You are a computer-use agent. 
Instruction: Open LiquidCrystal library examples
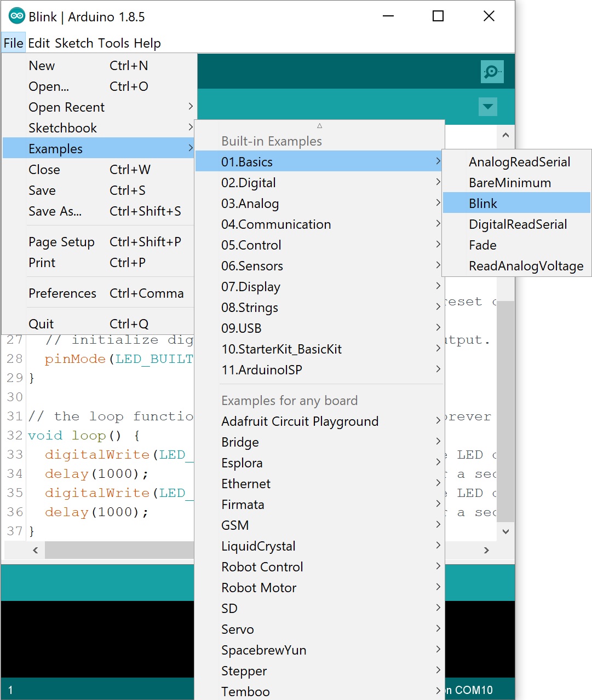319,546
